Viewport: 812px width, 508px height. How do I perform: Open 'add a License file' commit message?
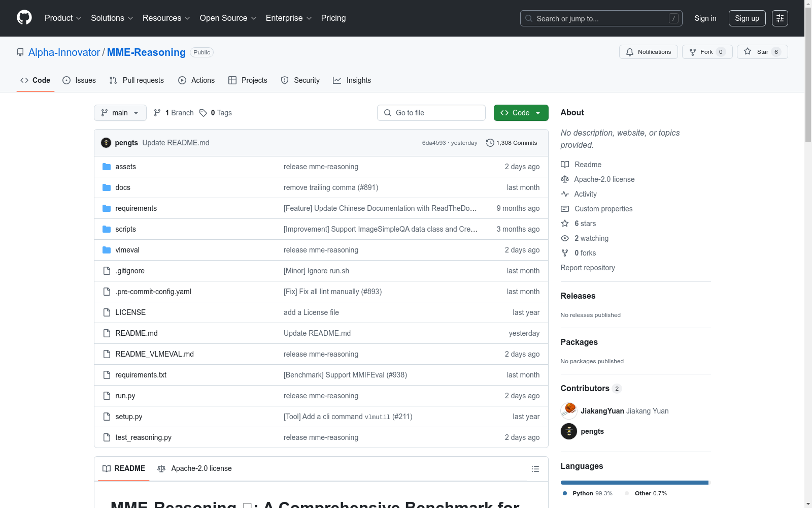[311, 312]
